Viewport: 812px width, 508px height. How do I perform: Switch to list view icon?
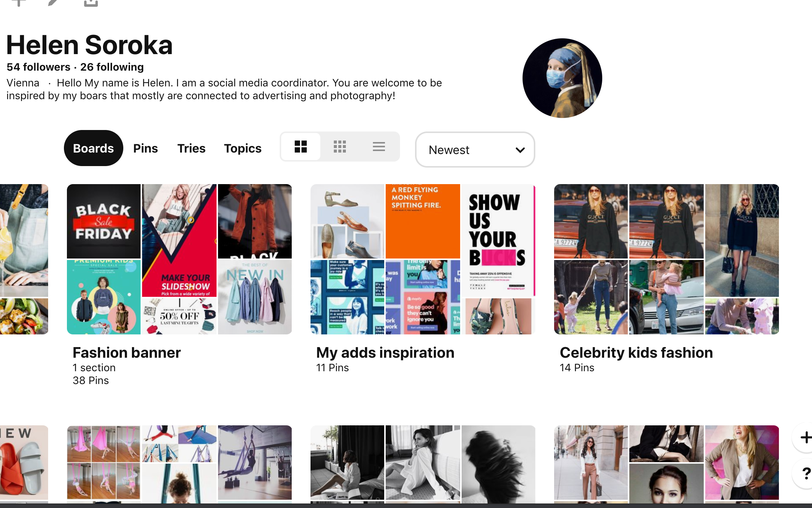(x=379, y=147)
